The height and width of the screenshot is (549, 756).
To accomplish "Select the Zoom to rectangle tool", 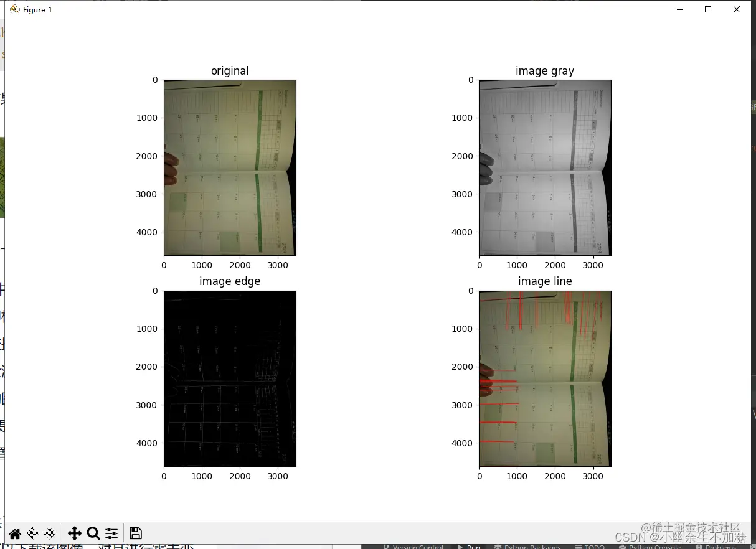I will (x=93, y=533).
